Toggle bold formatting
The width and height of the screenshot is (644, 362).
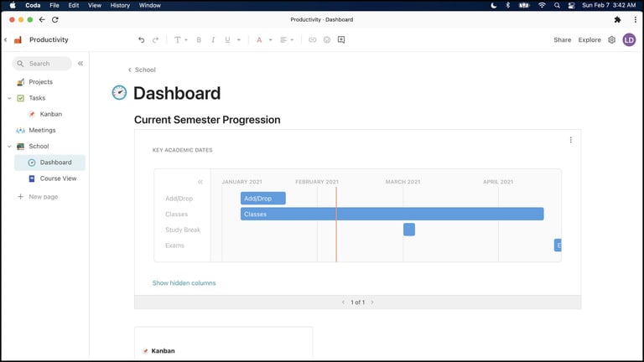coord(199,40)
